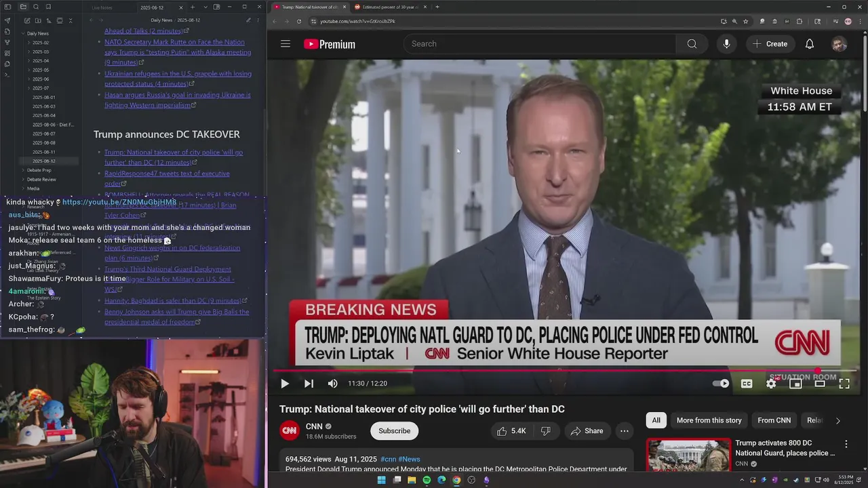Switch the note to edit mode pencil
The image size is (868, 488).
coord(248,20)
